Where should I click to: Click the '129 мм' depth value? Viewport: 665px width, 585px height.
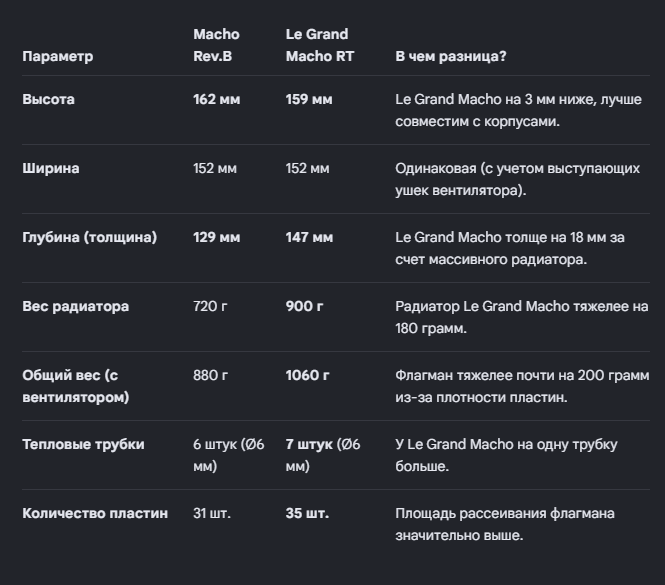[217, 237]
